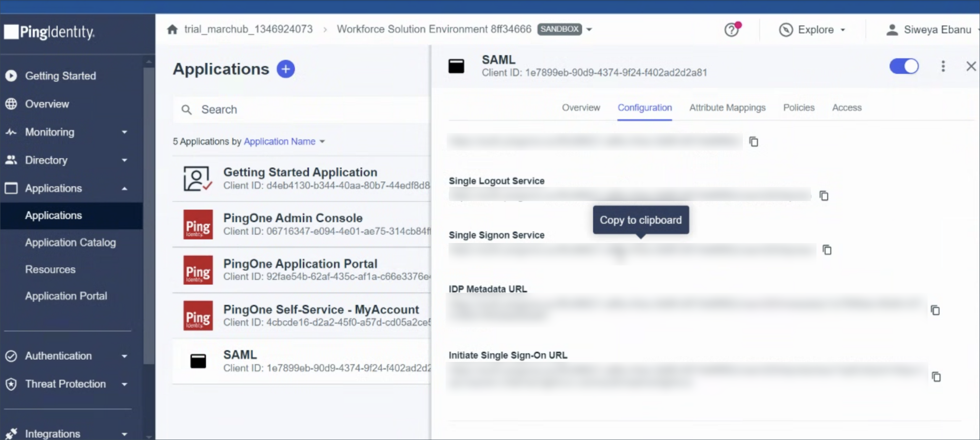Copy the Single Signon Service URL

tap(827, 250)
